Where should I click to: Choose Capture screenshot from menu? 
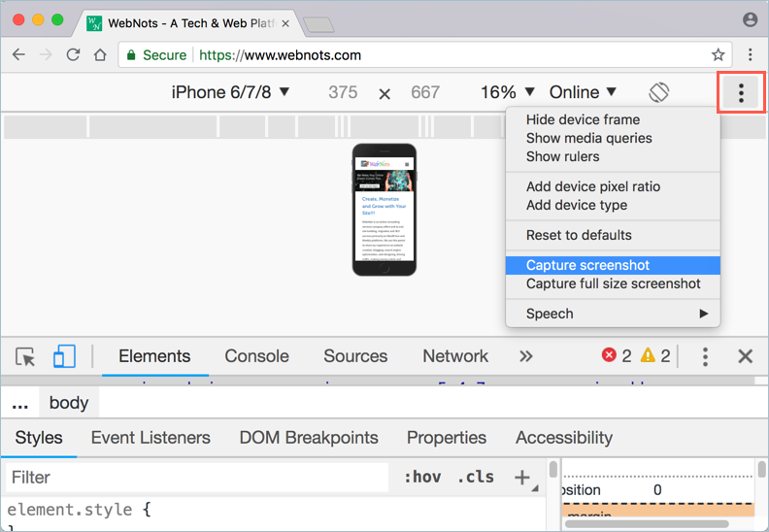587,265
